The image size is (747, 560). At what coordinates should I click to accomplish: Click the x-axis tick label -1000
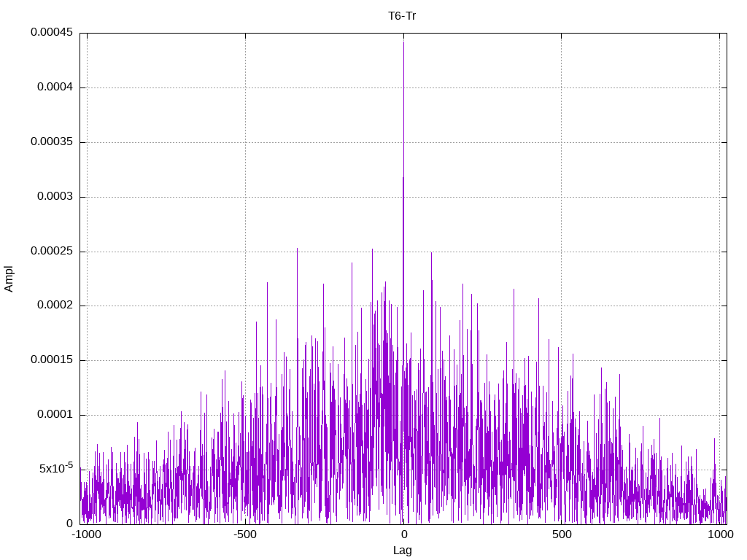click(86, 534)
